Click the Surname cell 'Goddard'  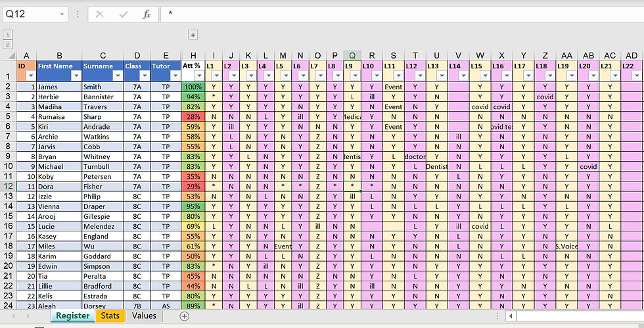click(x=103, y=256)
